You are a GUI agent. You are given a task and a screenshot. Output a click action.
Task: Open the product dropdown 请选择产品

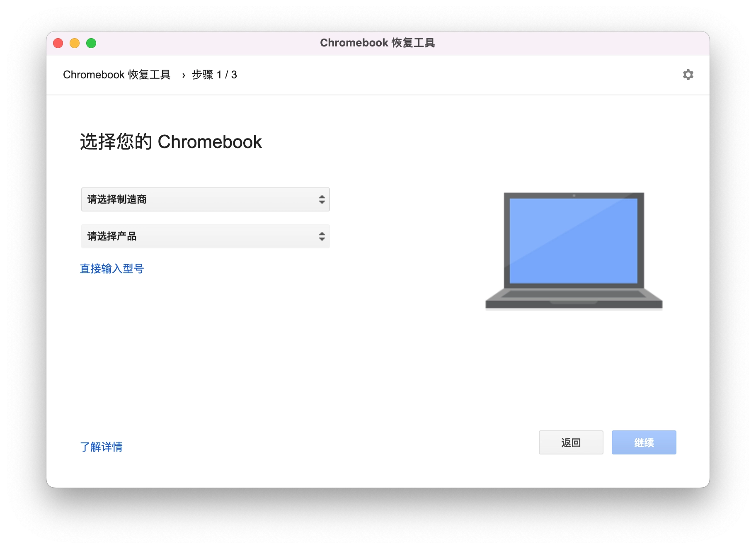tap(206, 236)
